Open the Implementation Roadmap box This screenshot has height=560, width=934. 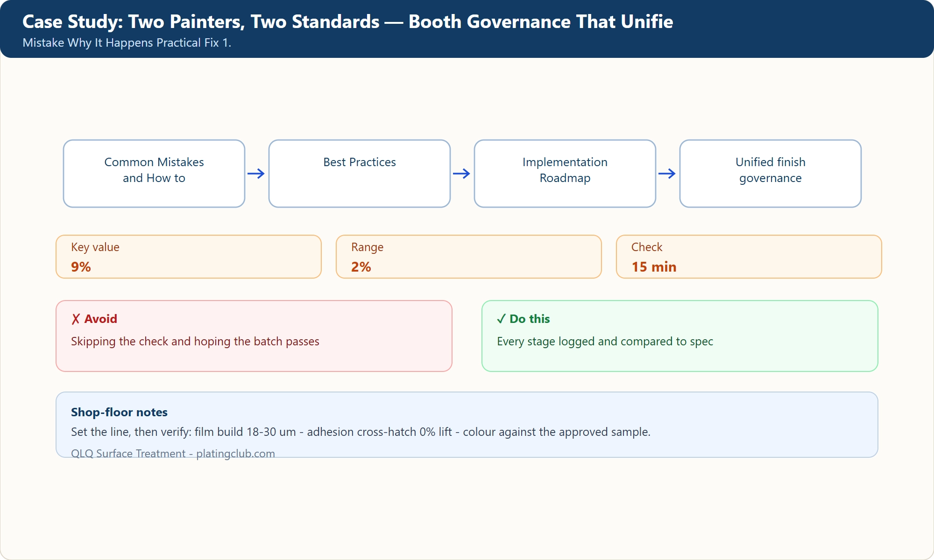point(565,174)
